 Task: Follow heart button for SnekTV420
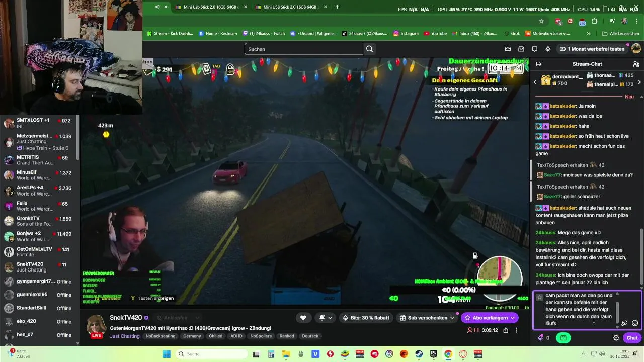click(x=303, y=318)
